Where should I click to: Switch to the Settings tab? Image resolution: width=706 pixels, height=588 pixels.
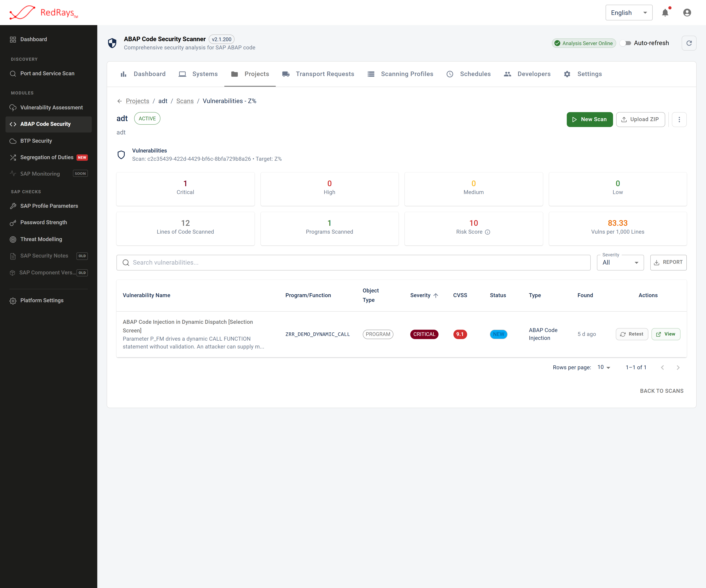tap(583, 74)
